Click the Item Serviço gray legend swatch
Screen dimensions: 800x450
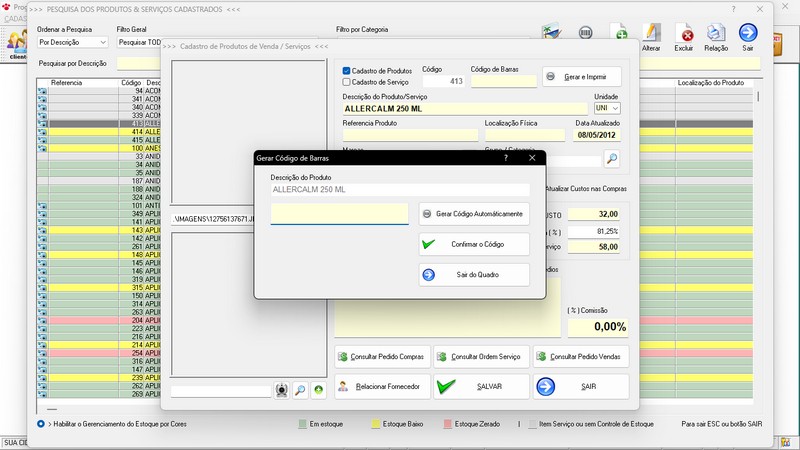click(533, 424)
